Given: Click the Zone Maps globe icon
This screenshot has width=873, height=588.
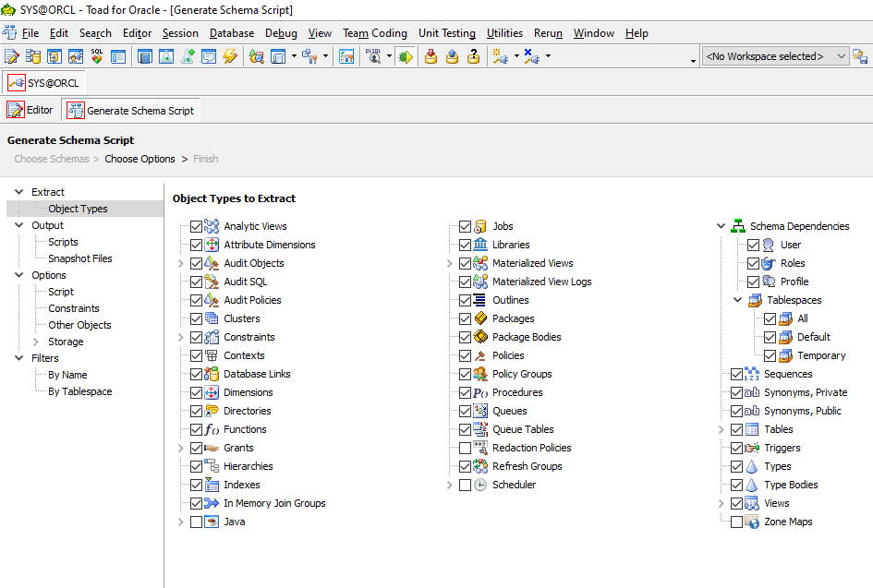Looking at the screenshot, I should coord(752,522).
